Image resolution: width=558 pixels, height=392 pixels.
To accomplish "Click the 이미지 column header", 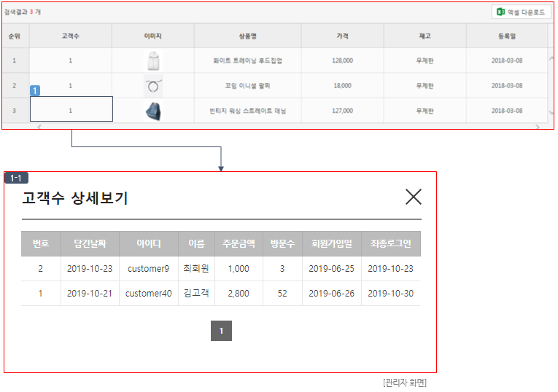I will click(153, 36).
